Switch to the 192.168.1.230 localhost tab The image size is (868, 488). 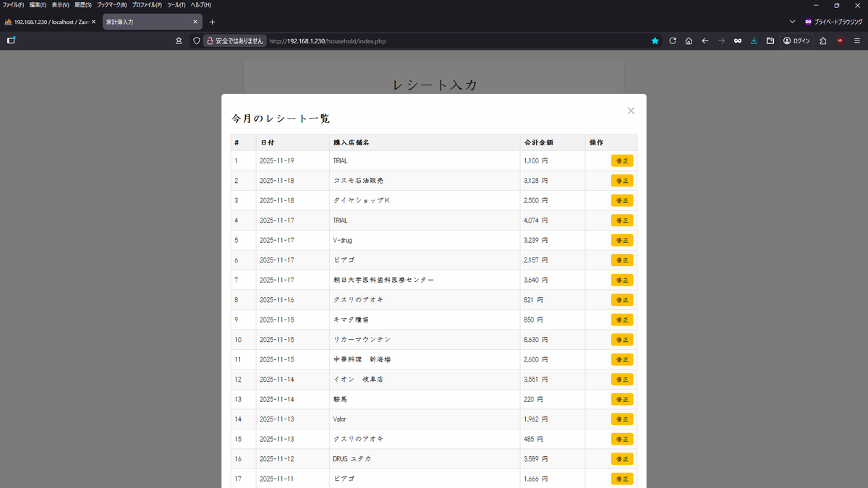coord(50,22)
